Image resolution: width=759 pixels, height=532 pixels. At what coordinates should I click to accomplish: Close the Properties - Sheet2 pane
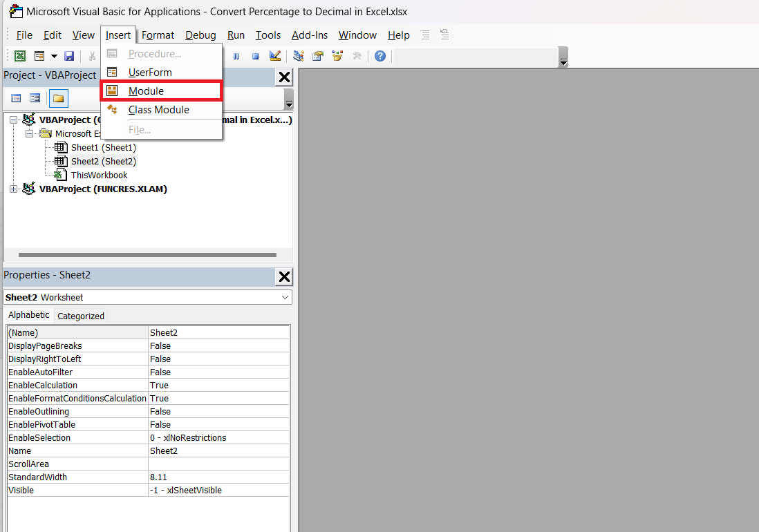(x=284, y=276)
